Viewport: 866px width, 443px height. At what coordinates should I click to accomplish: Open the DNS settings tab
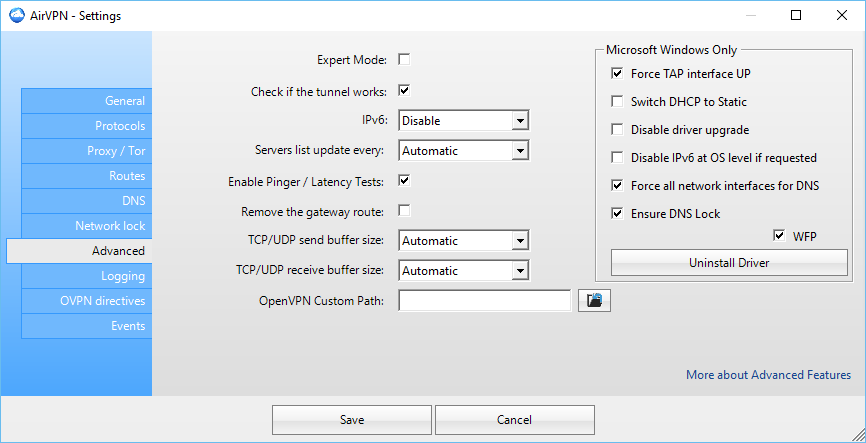click(x=87, y=201)
